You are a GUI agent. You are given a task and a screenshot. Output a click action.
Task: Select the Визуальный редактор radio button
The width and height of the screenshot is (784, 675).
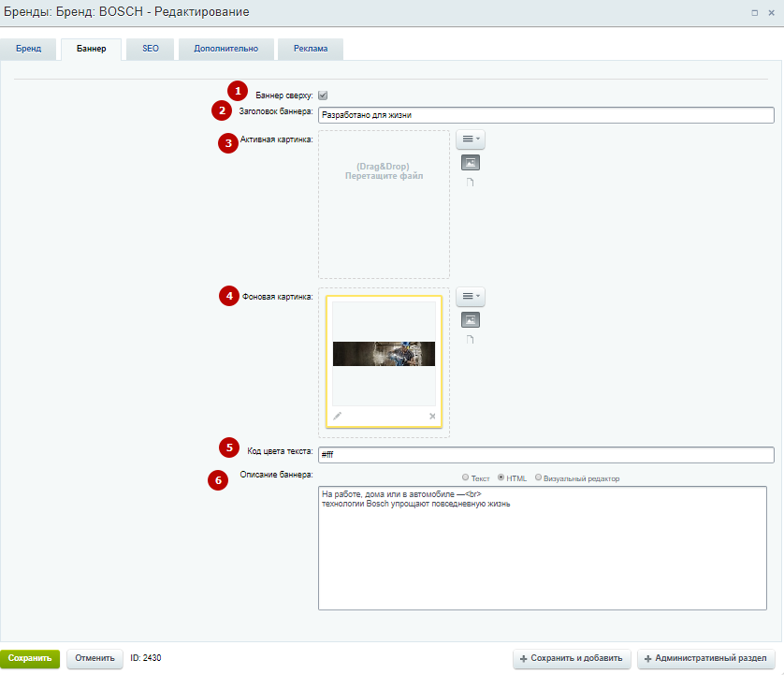tap(539, 477)
